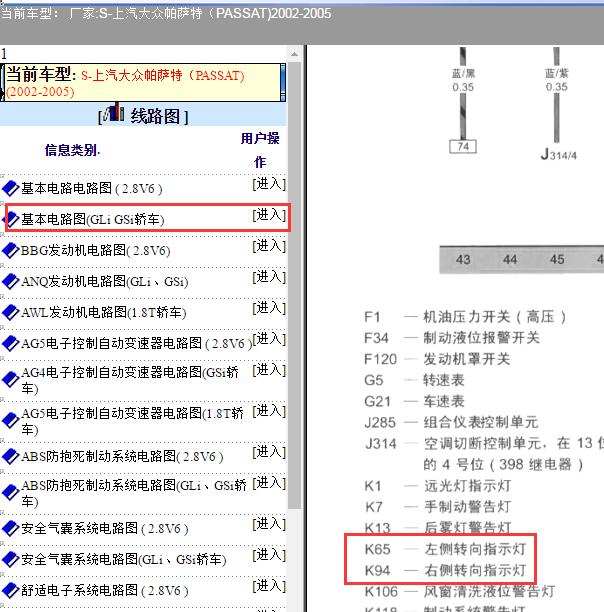
Task: Click book icon beside 舒适电子系统电路图
Action: (x=11, y=590)
